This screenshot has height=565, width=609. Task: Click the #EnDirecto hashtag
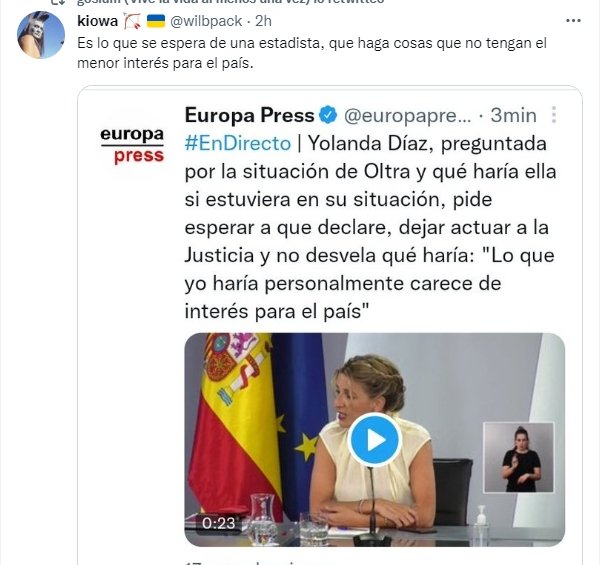click(238, 143)
